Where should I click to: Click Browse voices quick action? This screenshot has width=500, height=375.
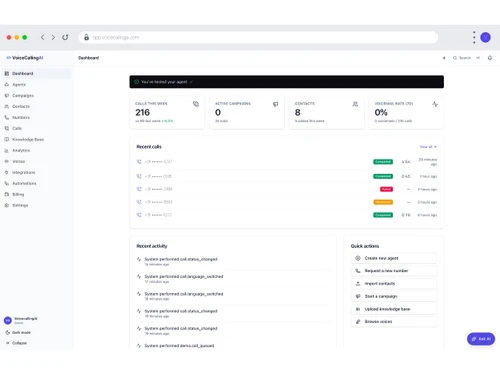(x=394, y=322)
